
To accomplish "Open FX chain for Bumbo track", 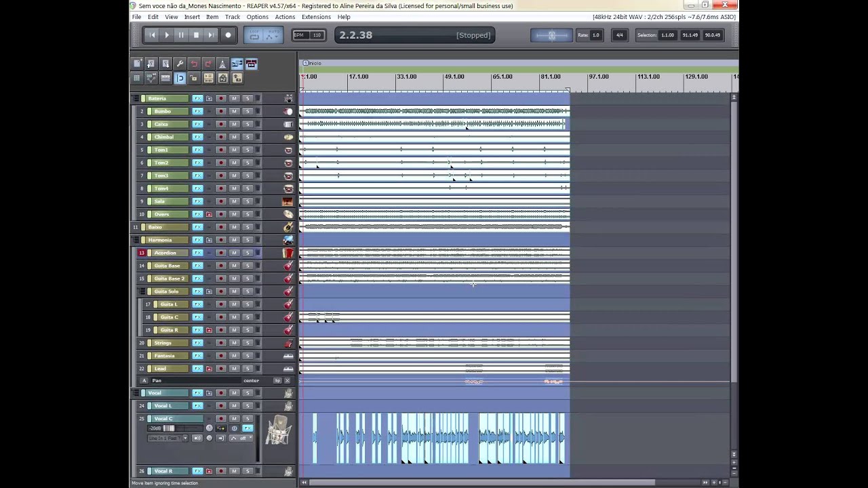I will point(197,111).
